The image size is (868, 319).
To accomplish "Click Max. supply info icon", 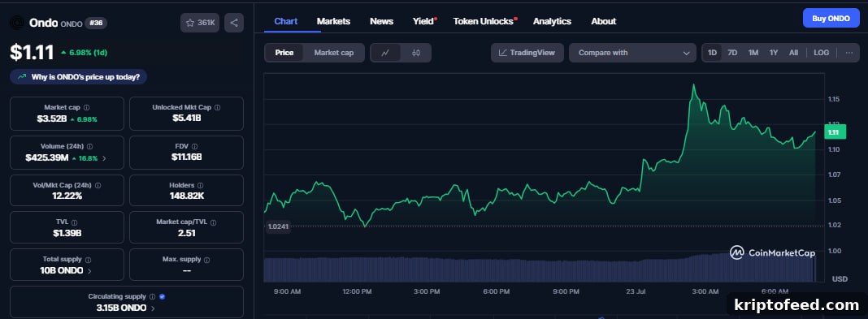I will [x=206, y=259].
